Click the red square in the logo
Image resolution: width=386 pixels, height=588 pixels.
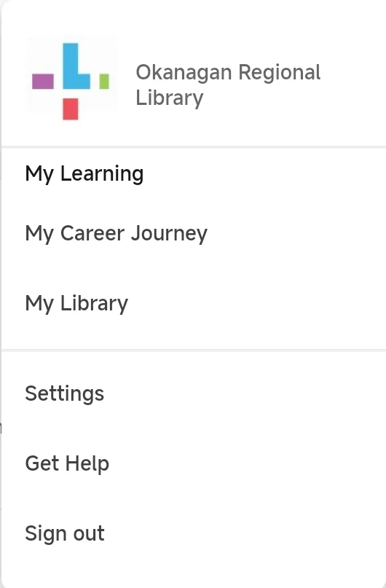pyautogui.click(x=71, y=109)
